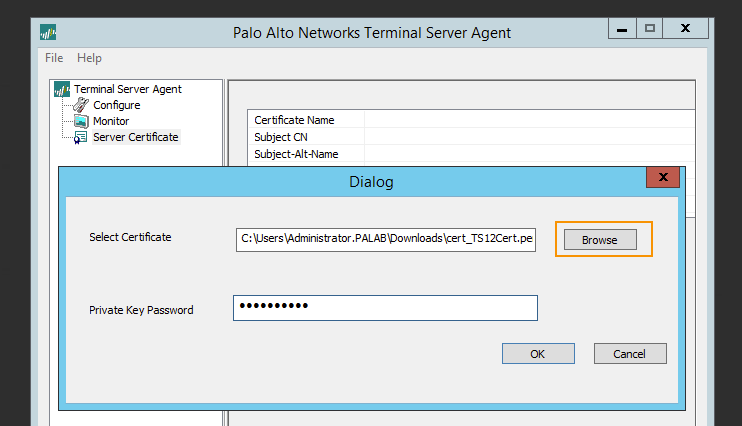742x426 pixels.
Task: Open the File menu
Action: [x=54, y=58]
